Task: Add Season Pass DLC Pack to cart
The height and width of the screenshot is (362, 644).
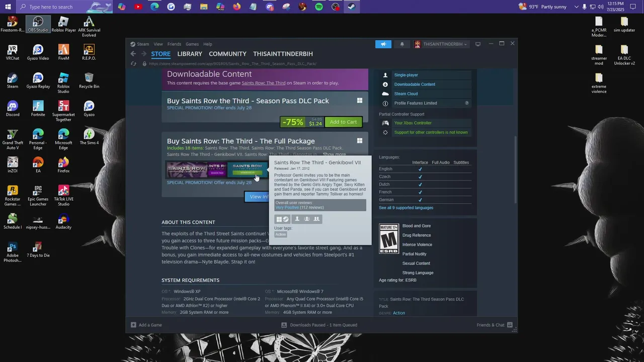Action: 344,122
